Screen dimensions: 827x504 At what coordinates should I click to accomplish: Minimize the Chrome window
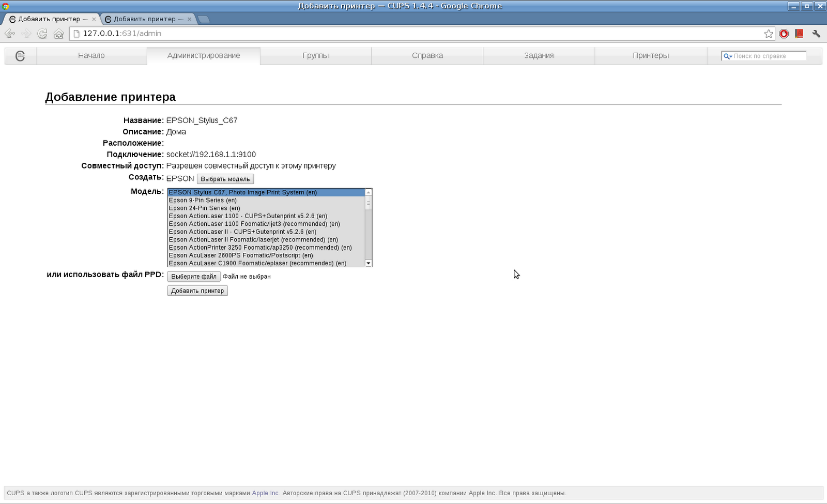click(x=794, y=6)
